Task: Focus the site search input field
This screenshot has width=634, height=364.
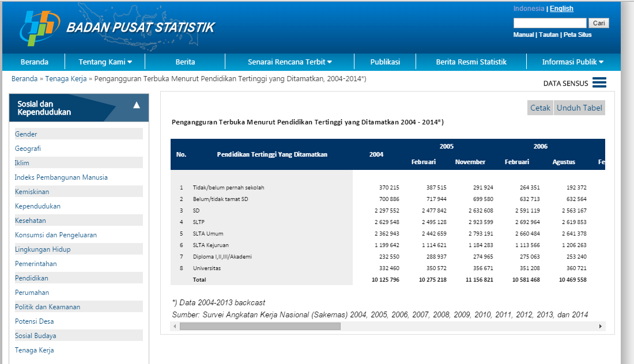Action: (x=550, y=23)
